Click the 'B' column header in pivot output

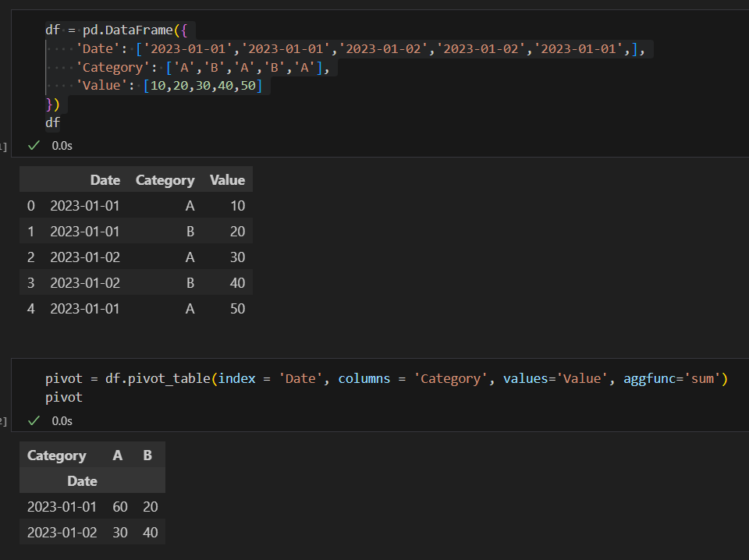147,455
